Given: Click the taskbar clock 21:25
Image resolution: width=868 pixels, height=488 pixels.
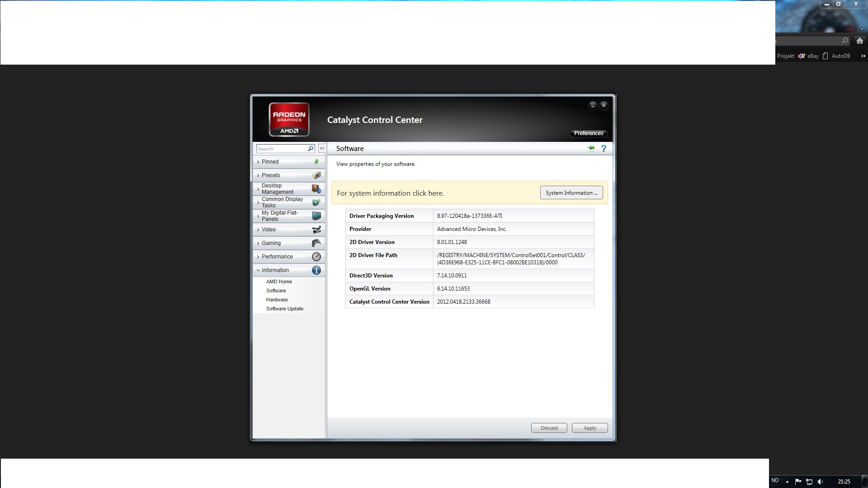Looking at the screenshot, I should pos(844,482).
